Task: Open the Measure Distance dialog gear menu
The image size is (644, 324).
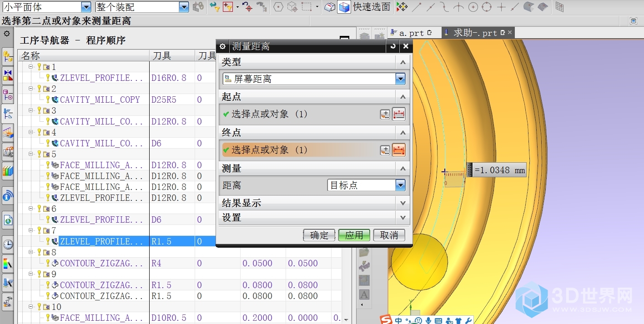Action: (x=222, y=46)
